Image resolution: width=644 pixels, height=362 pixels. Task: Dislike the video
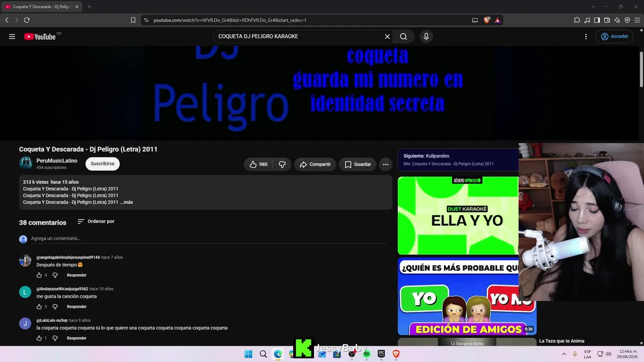tap(282, 164)
